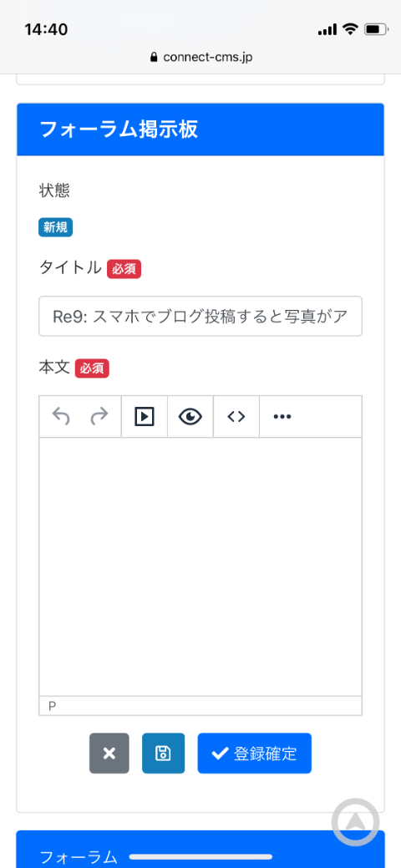Tap the connect-cms.jp address bar
Screen dimensions: 401x868
201,57
